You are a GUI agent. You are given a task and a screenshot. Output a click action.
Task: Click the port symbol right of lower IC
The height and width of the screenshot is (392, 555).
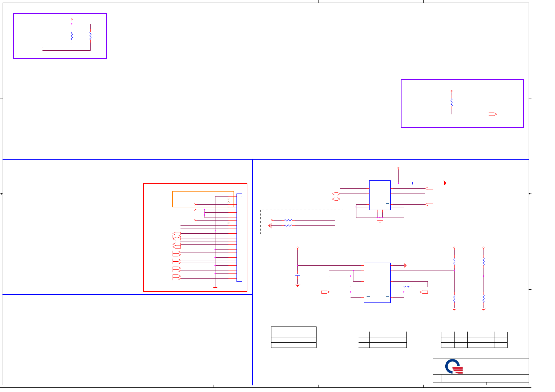(424, 292)
